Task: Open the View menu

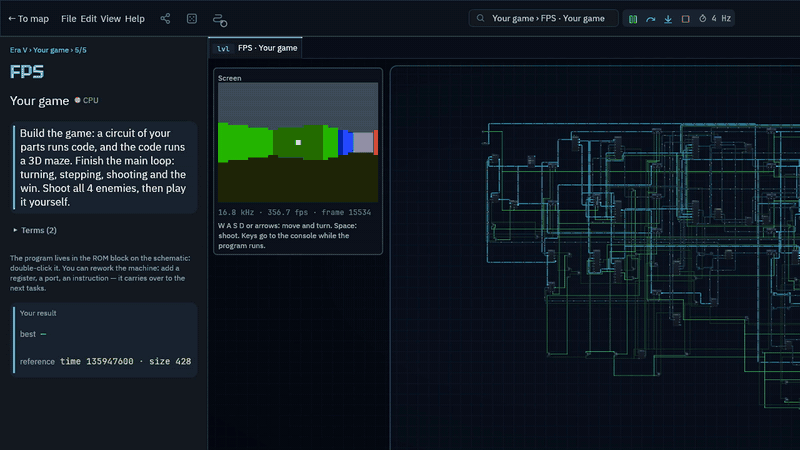Action: (x=110, y=19)
